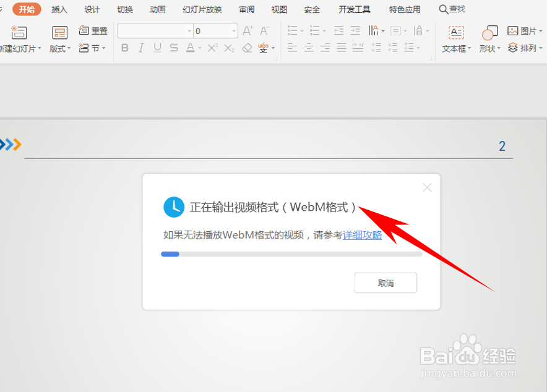Open the font name dropdown
The width and height of the screenshot is (547, 392).
click(189, 31)
